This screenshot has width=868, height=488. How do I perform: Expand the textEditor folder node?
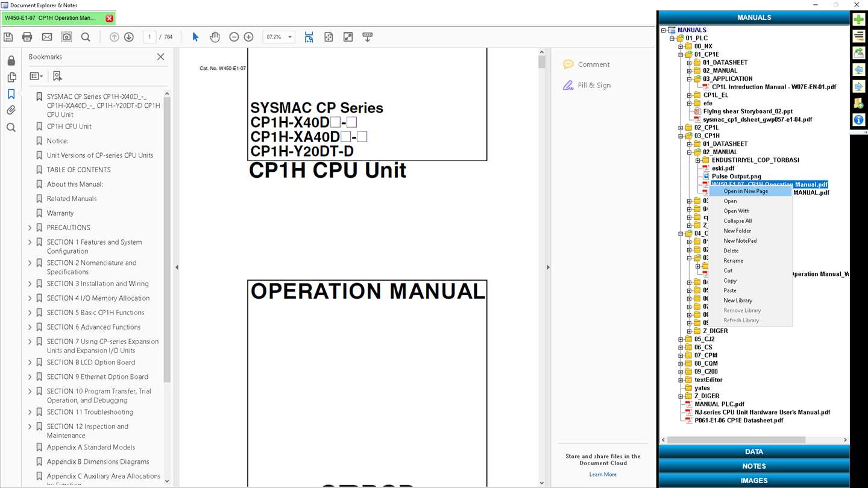click(x=681, y=380)
